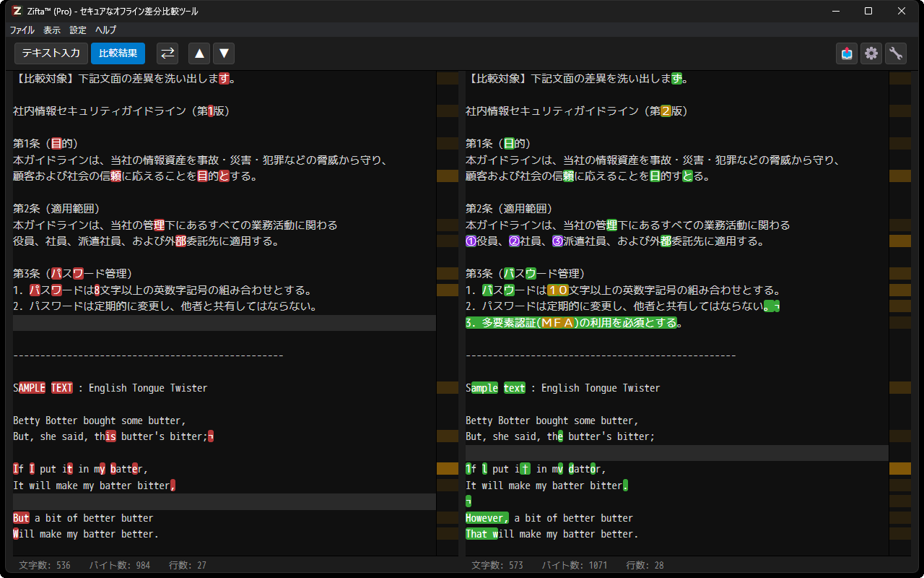Screen dimensions: 924x578
Task: Open the export/share function in the toolbar
Action: (x=846, y=53)
